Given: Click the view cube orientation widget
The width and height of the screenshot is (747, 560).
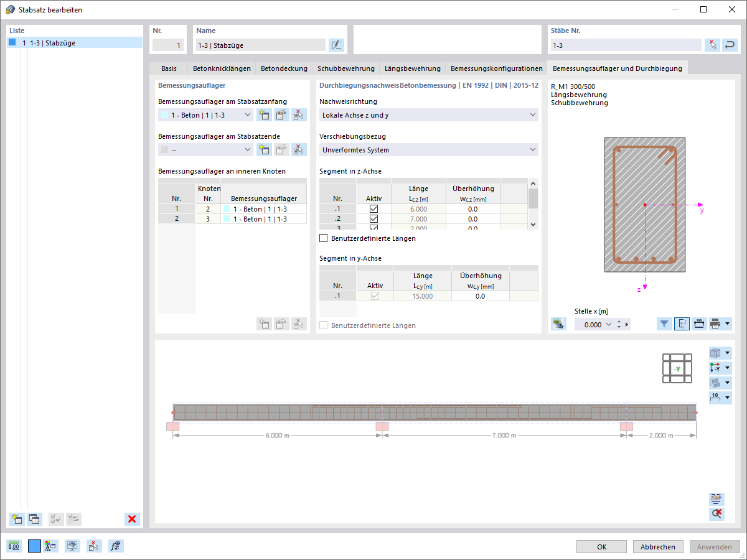Looking at the screenshot, I should tap(677, 368).
